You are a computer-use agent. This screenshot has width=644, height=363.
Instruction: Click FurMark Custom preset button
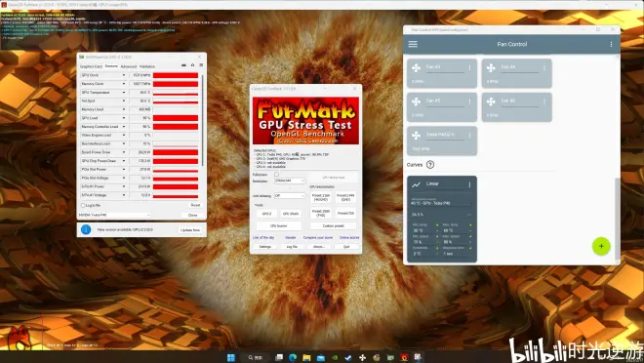(x=333, y=225)
